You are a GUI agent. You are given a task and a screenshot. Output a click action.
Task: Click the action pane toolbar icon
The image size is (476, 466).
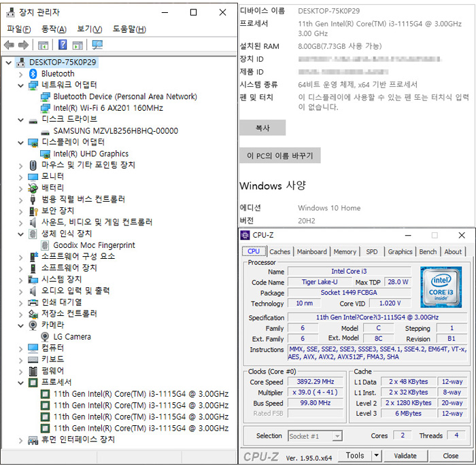point(78,46)
